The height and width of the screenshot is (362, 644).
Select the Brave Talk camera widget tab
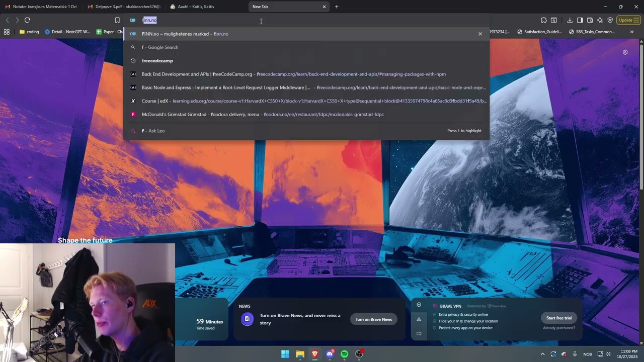419,333
